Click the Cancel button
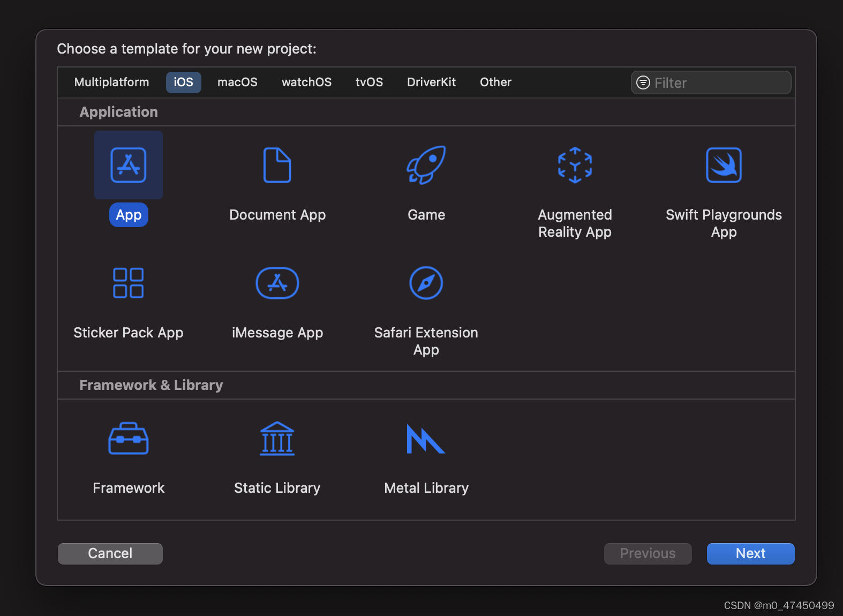 [110, 554]
